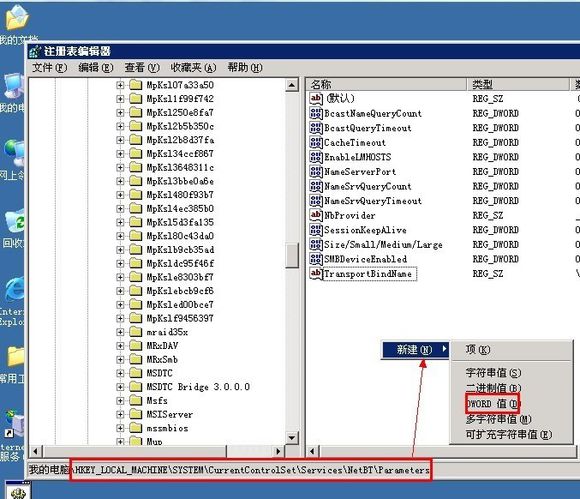Select the MpKsl34ccf867 tree item
Image resolution: width=580 pixels, height=499 pixels.
tap(180, 154)
